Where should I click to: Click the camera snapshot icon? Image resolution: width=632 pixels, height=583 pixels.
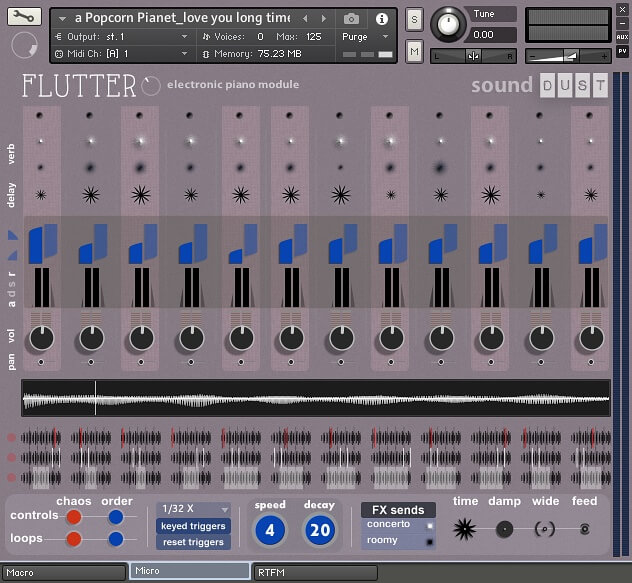click(x=351, y=19)
